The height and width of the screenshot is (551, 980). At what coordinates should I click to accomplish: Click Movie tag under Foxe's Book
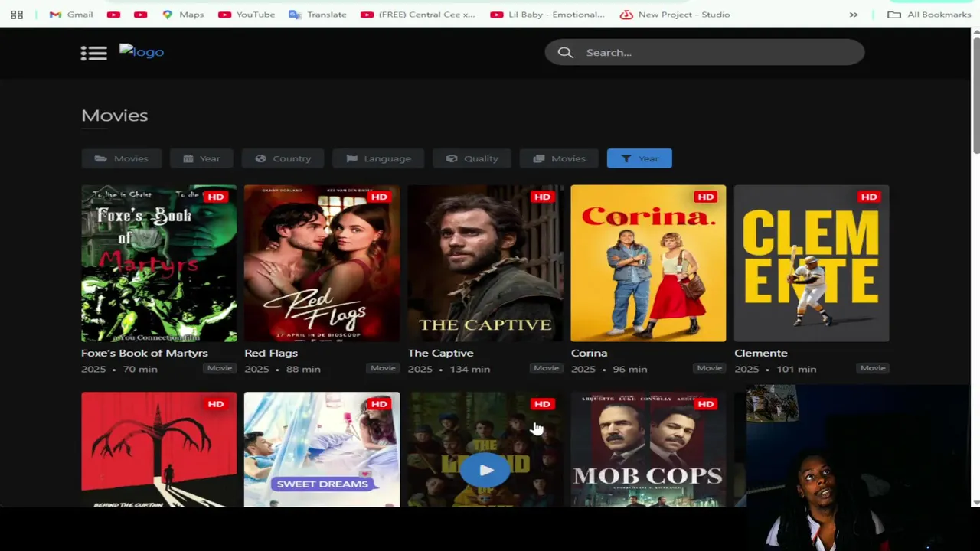(220, 368)
